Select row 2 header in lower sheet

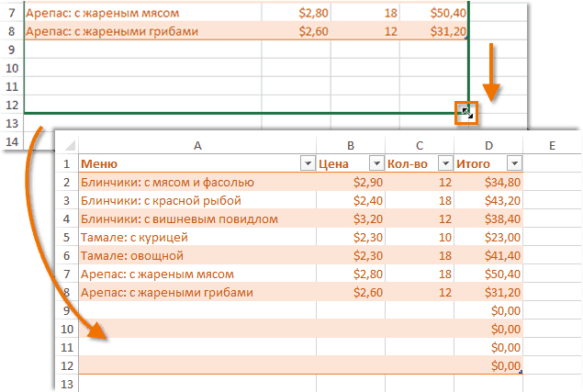[x=66, y=183]
